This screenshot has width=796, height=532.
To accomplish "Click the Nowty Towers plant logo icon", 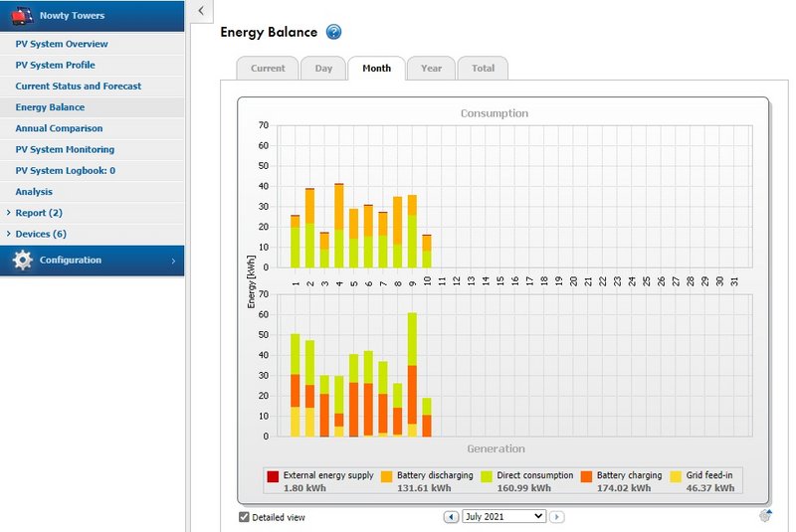I will tap(22, 16).
